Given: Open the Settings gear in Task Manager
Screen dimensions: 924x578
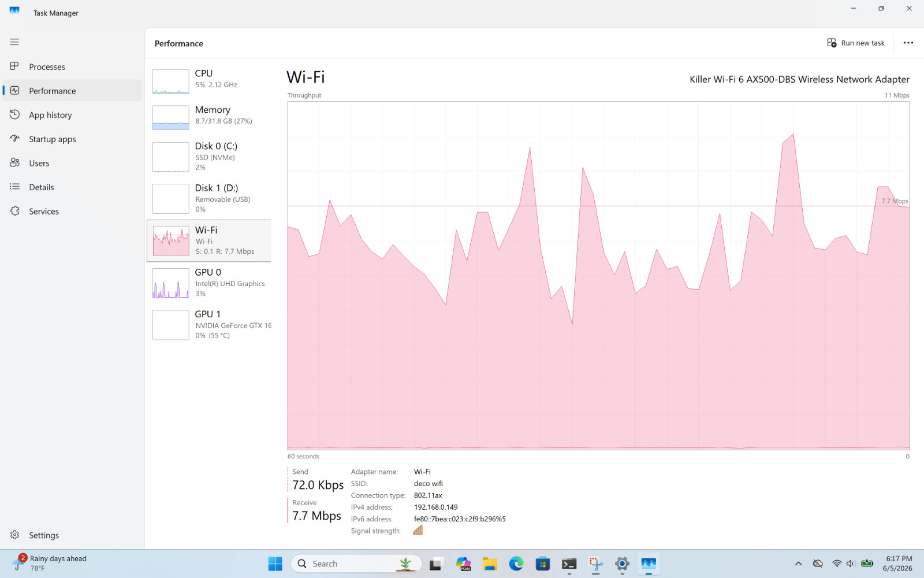Looking at the screenshot, I should click(x=15, y=535).
